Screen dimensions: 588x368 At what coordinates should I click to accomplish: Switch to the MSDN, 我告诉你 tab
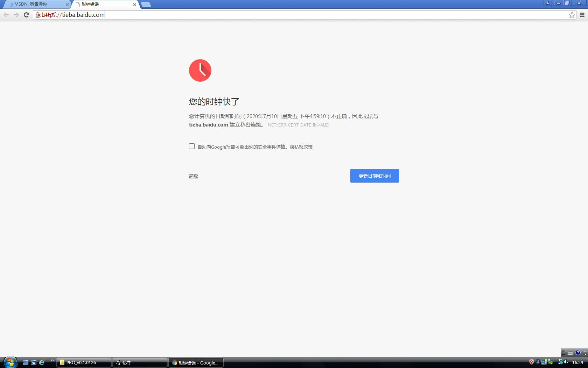[37, 4]
